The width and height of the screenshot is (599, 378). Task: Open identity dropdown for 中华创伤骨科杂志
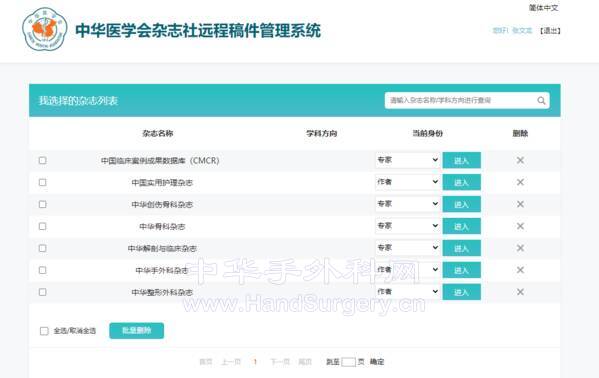pos(407,204)
